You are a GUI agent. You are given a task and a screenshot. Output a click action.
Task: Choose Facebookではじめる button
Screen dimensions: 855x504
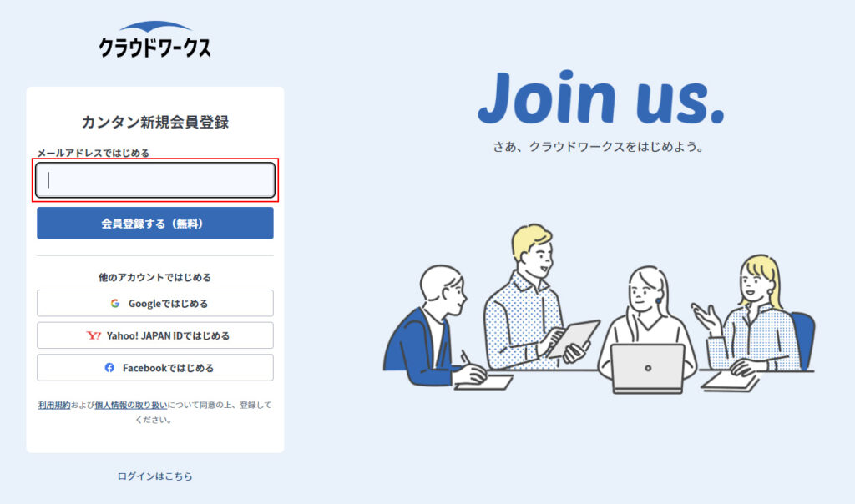155,368
